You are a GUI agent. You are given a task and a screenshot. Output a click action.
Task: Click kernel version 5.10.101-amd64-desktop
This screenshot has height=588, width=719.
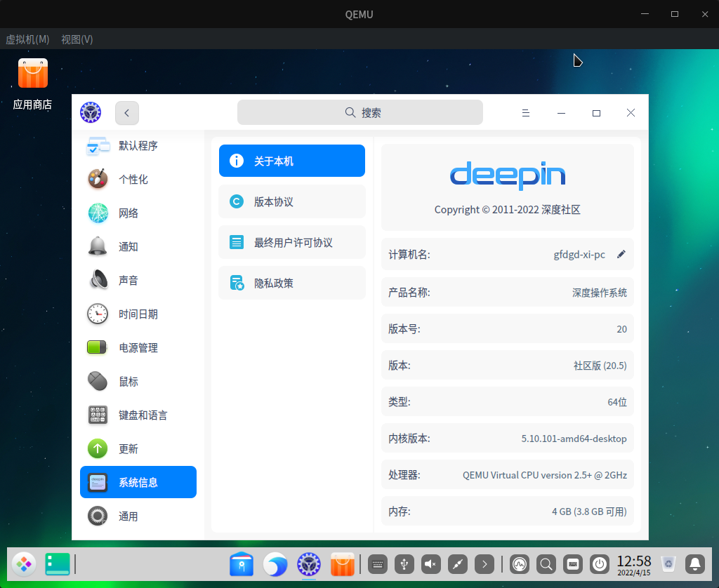574,439
